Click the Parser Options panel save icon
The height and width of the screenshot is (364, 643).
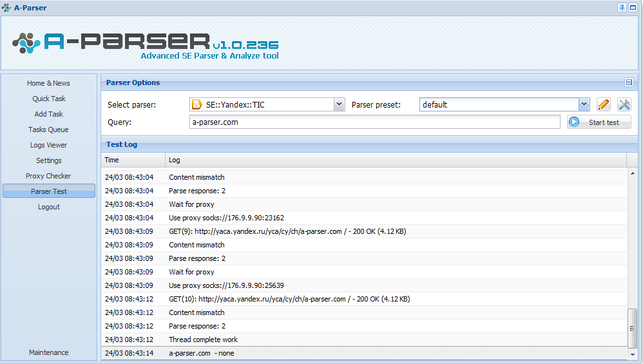click(629, 82)
